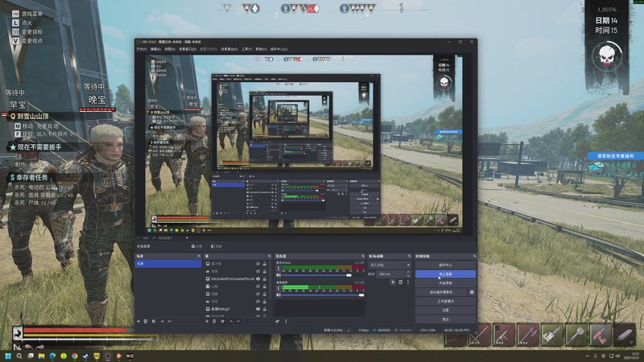
Task: Hide the gif image source
Action: coord(258,309)
